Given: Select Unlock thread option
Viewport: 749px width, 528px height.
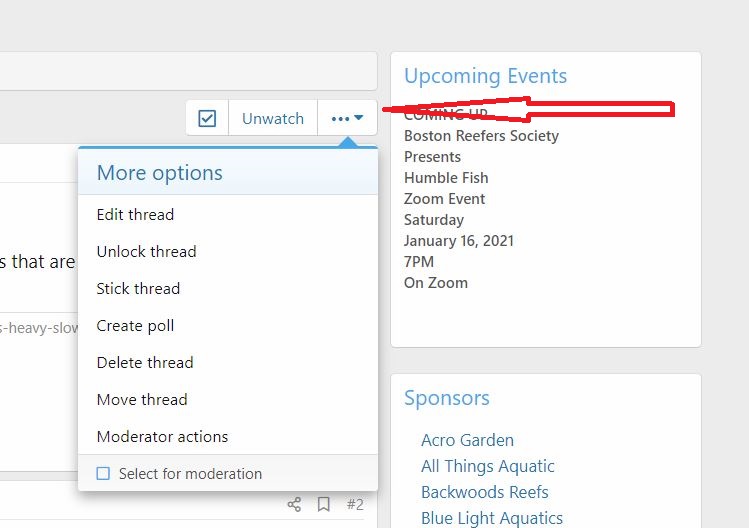Looking at the screenshot, I should coord(146,251).
